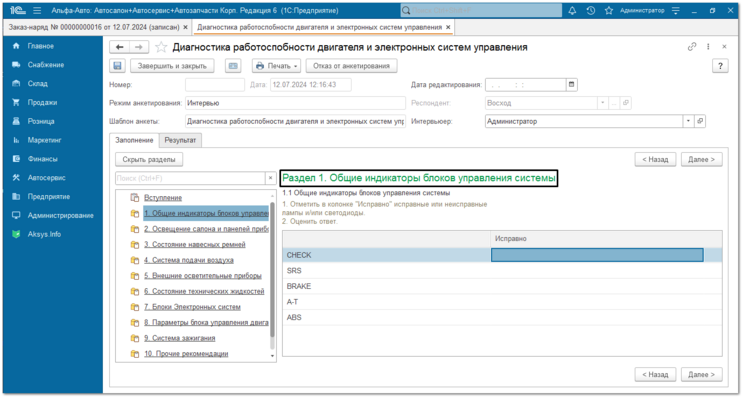The height and width of the screenshot is (398, 743).
Task: Open calendar picker for Дата редактирования
Action: 571,85
